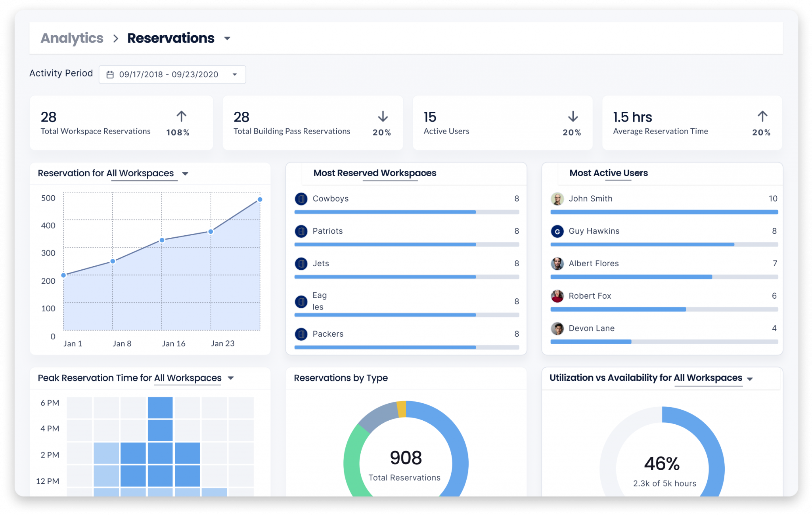The width and height of the screenshot is (812, 515).
Task: Click the calendar icon in Activity Period
Action: (x=110, y=74)
